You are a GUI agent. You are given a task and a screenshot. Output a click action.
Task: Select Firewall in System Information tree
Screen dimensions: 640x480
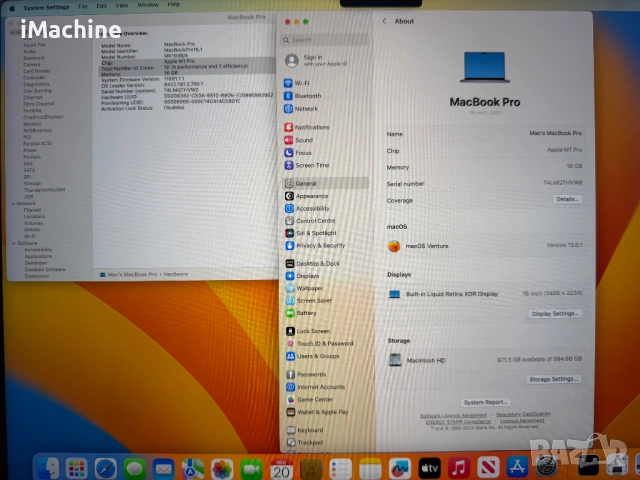click(32, 210)
